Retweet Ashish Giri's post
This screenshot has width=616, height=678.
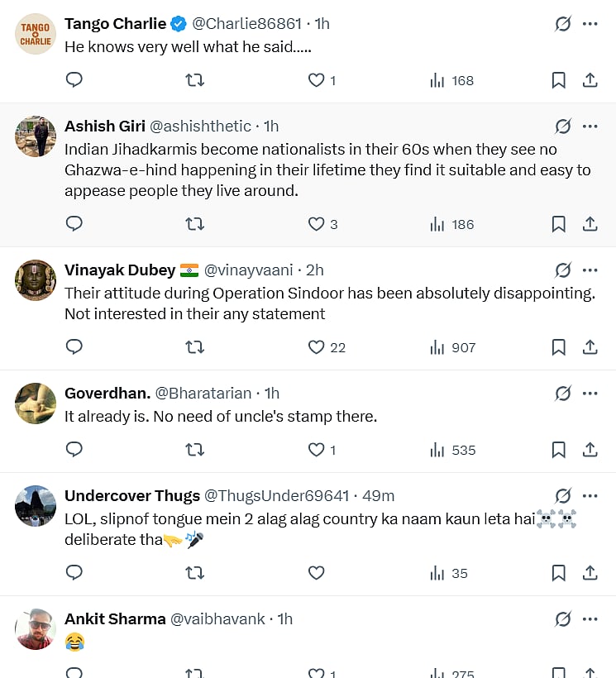click(194, 224)
